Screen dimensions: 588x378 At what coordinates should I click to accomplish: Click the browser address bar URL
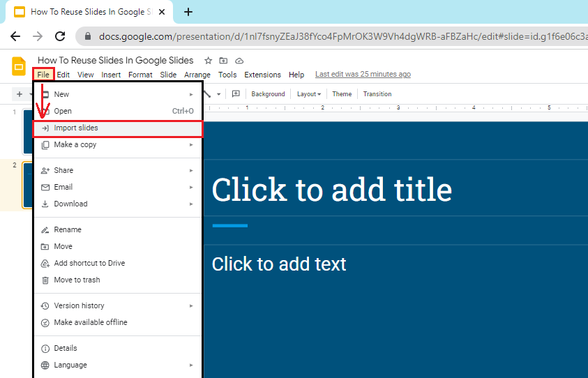tap(342, 36)
